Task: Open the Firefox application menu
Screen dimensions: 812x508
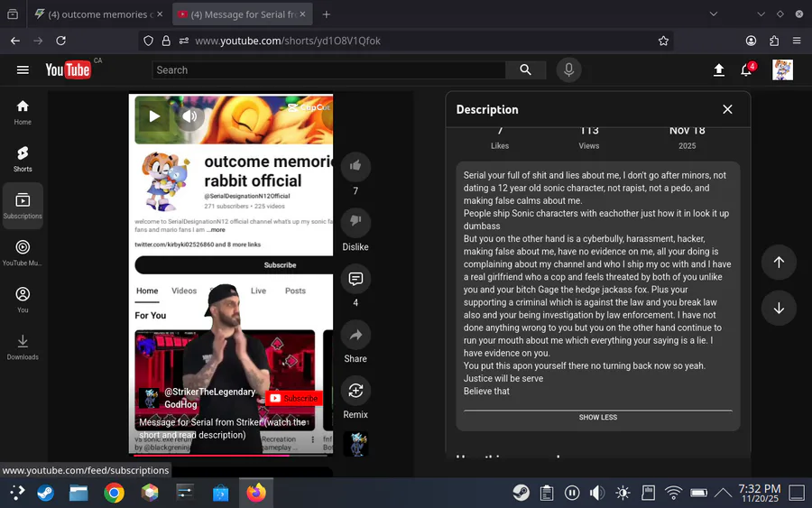Action: point(797,41)
